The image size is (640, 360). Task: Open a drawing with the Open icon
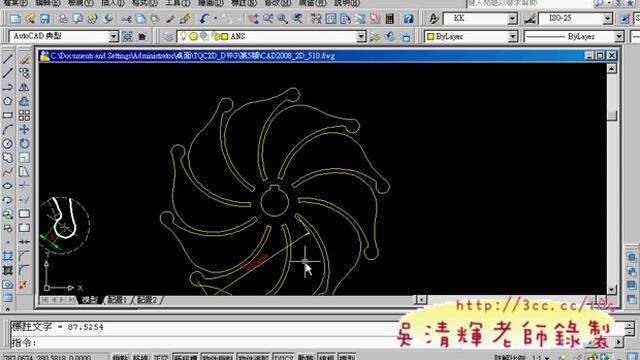point(30,19)
